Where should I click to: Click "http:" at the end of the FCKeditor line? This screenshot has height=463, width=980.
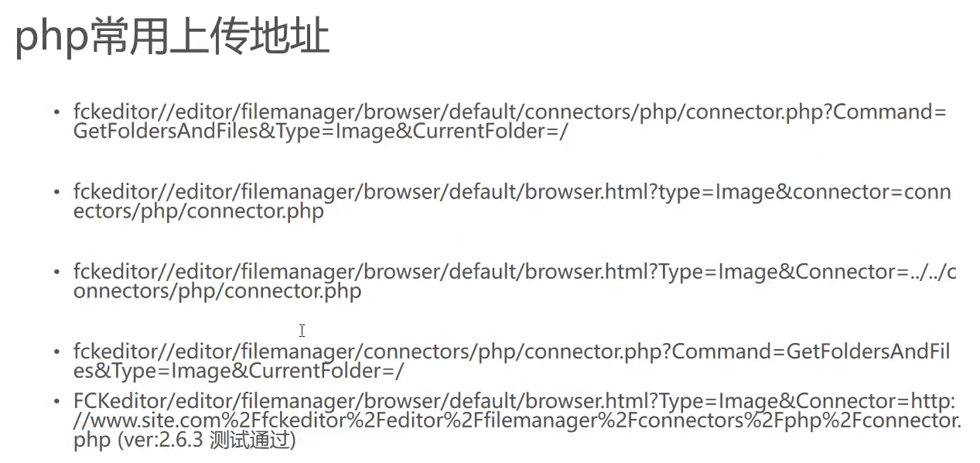tap(934, 401)
